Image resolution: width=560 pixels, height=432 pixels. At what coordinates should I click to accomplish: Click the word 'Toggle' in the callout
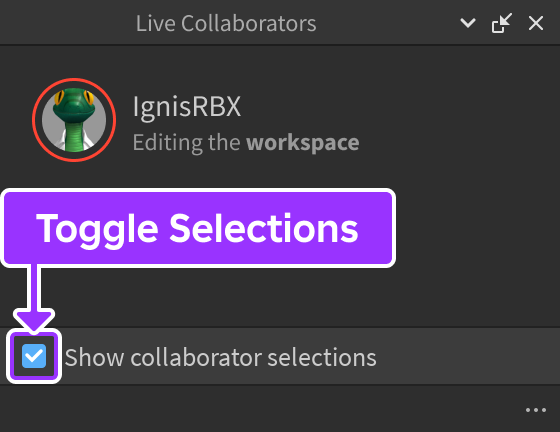tap(97, 230)
